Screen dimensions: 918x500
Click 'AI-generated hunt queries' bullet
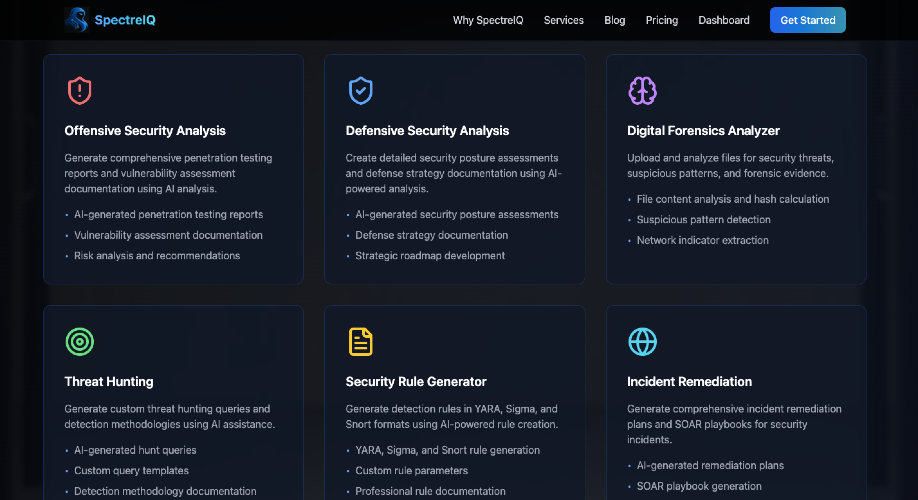[x=135, y=450]
